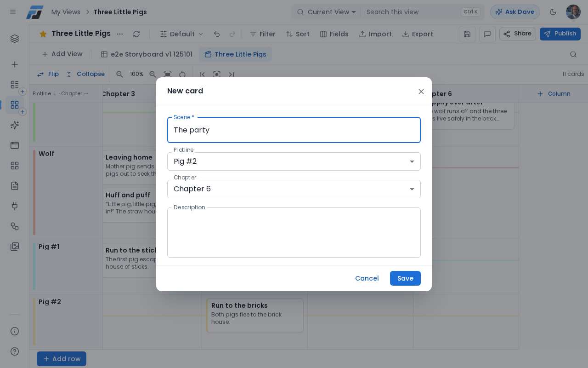The height and width of the screenshot is (368, 588).
Task: Click the Export button
Action: [x=418, y=34]
